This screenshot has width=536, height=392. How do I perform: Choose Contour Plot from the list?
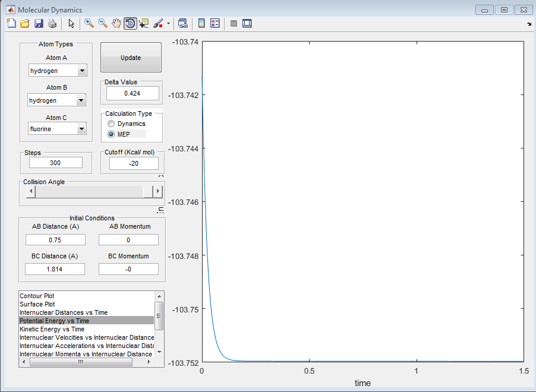coord(37,296)
